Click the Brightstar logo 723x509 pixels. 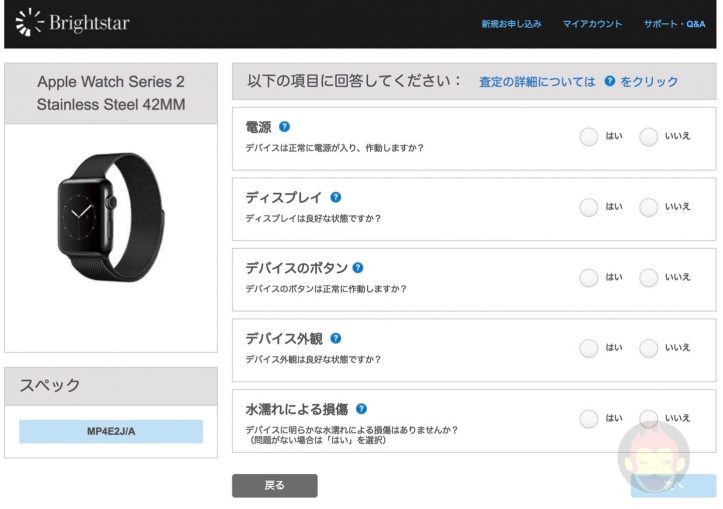[73, 23]
